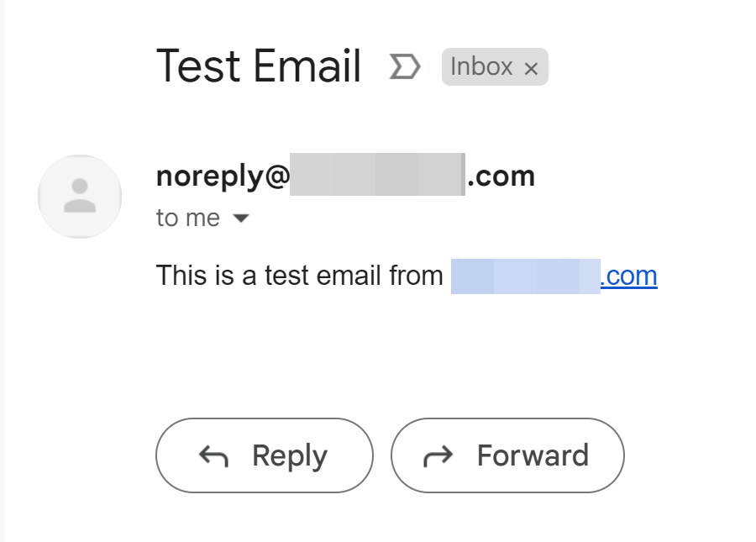Open the sender's profile avatar

click(80, 197)
